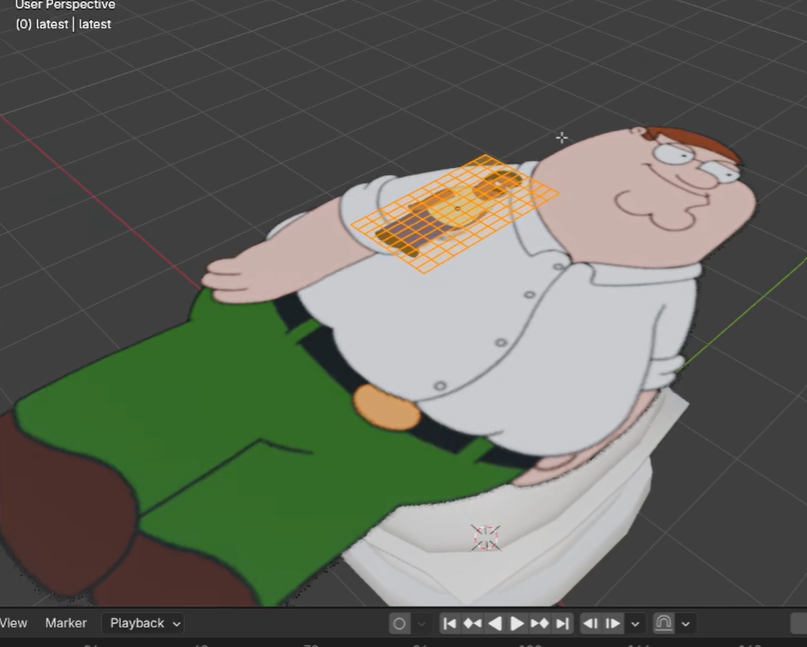Jump to next keyframe
The height and width of the screenshot is (647, 807).
[539, 624]
